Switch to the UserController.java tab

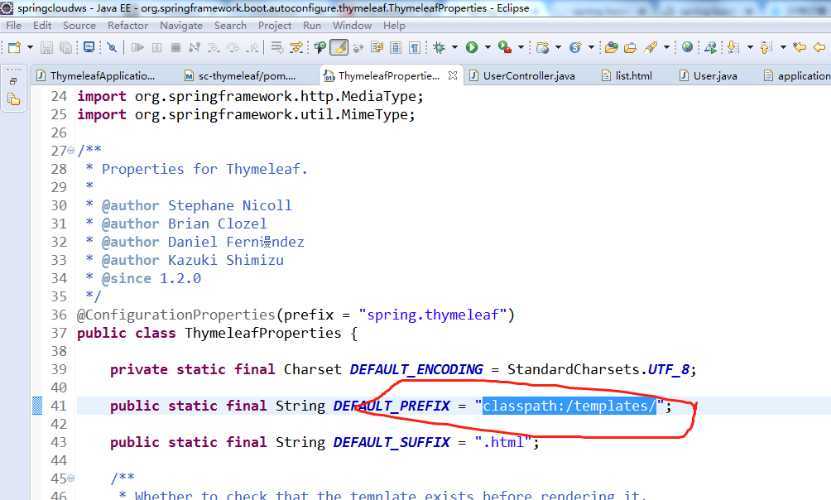click(x=523, y=76)
